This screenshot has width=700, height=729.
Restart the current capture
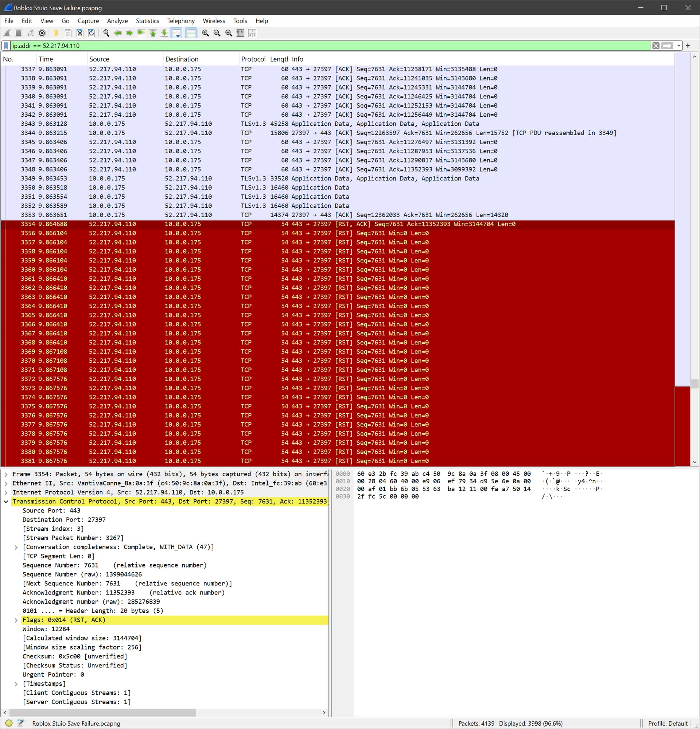pos(30,33)
